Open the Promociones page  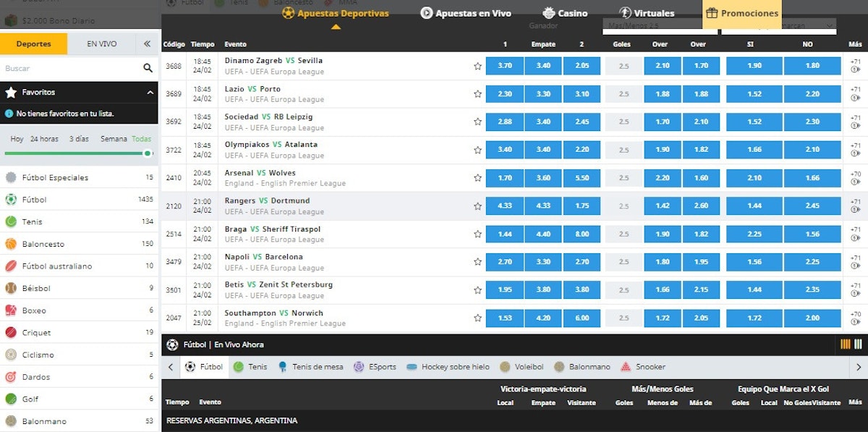741,13
